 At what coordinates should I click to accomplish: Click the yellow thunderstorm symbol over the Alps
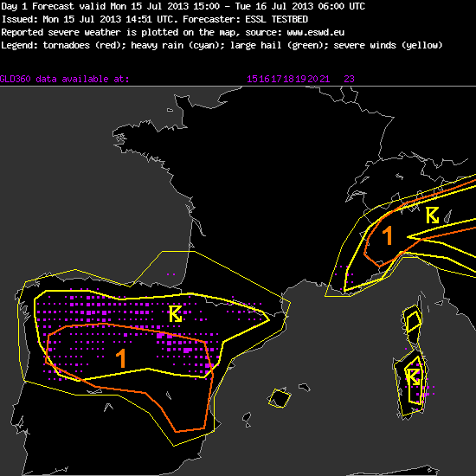pos(432,215)
